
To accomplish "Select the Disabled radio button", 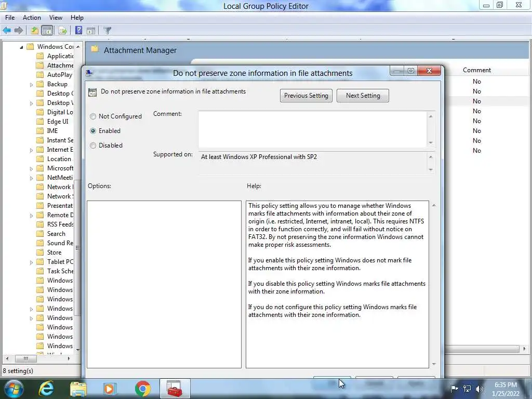I will (93, 145).
